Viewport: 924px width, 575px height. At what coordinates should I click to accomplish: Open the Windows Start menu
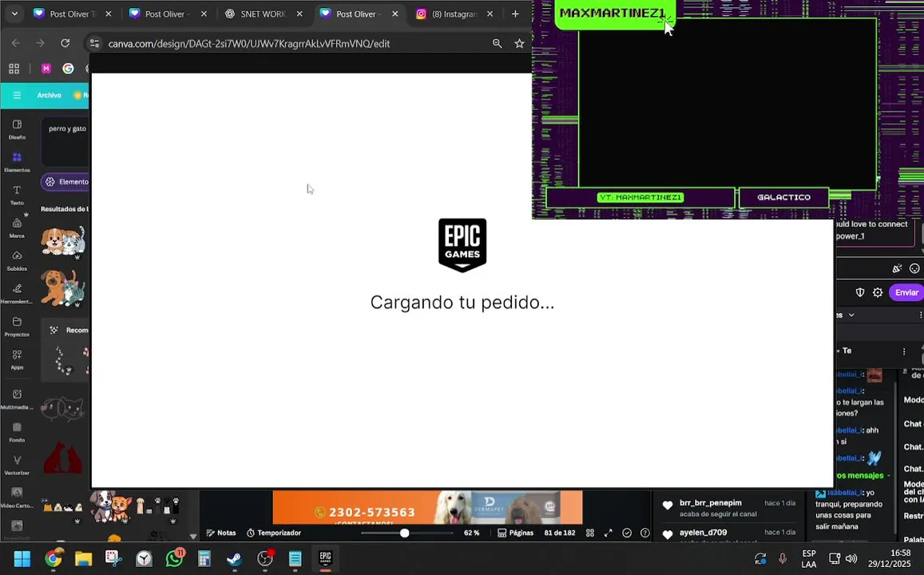click(x=22, y=558)
